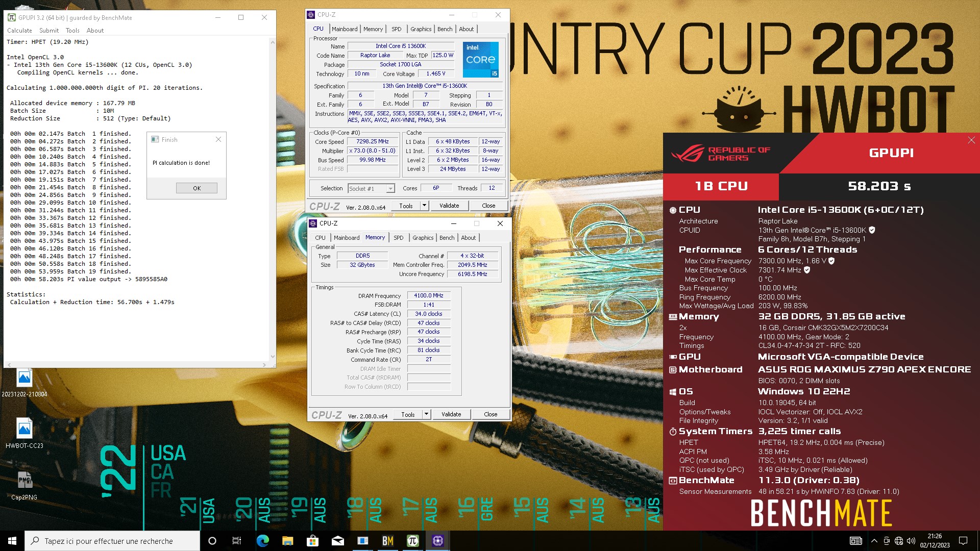Click the DRAM Frequency value 4100.0 MHz

[429, 296]
